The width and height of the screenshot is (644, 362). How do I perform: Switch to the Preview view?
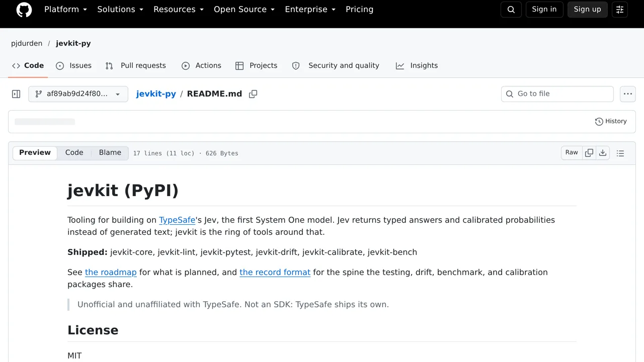pos(35,153)
